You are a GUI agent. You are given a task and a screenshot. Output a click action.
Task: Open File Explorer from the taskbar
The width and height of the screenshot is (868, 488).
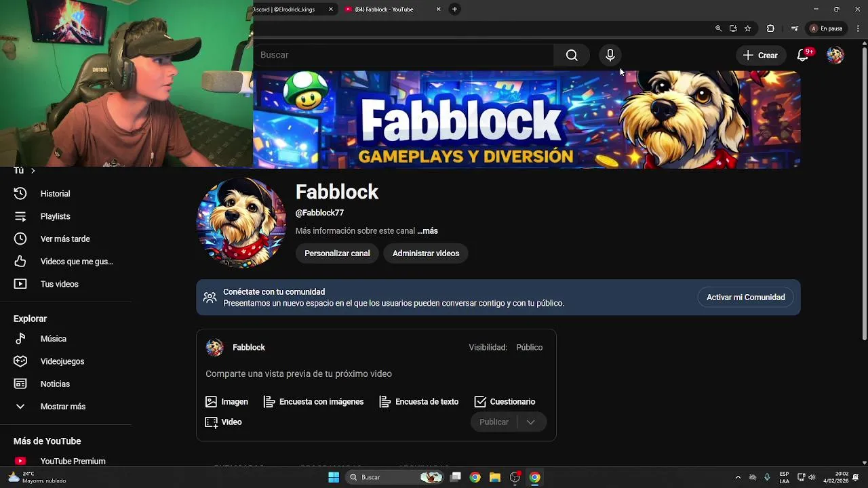494,477
